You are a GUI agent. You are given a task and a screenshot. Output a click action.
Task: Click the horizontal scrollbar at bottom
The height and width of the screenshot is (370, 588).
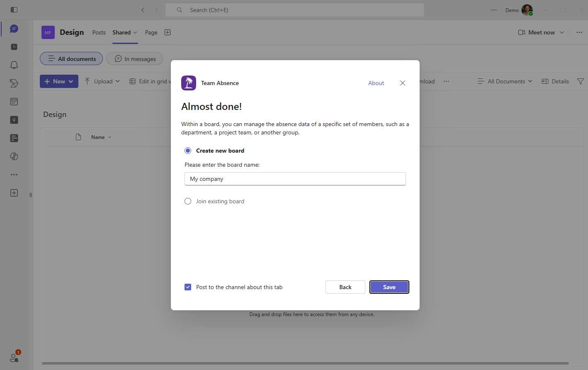click(305, 364)
